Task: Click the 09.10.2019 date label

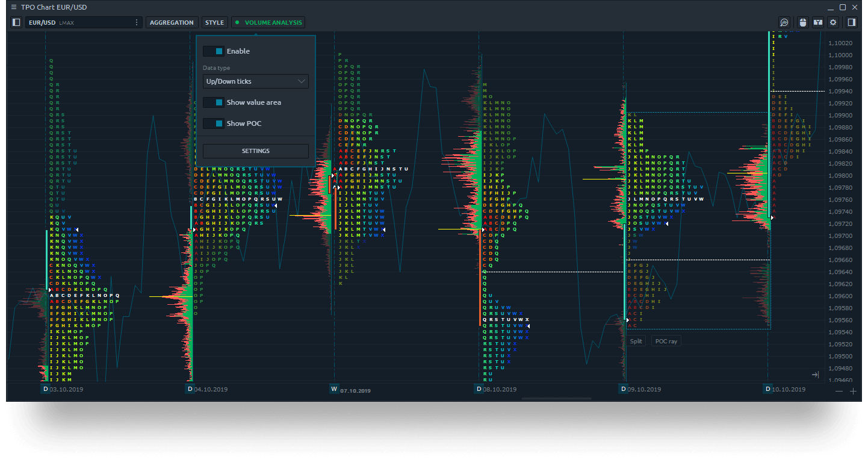Action: 645,390
